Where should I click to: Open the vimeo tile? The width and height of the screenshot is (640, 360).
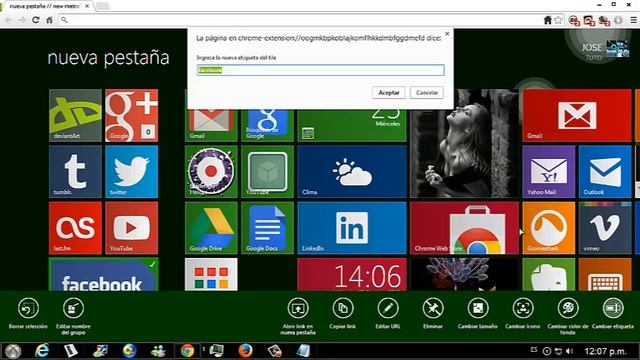pyautogui.click(x=605, y=228)
